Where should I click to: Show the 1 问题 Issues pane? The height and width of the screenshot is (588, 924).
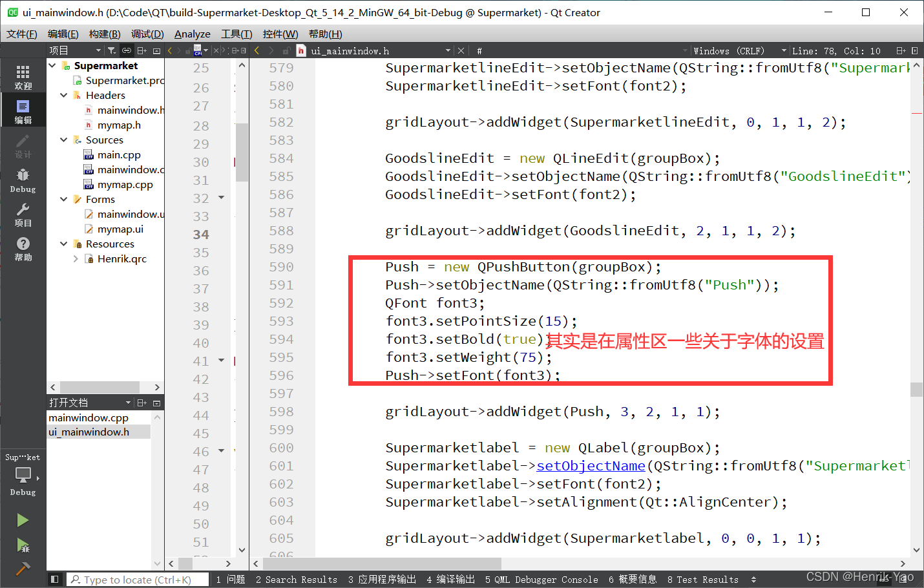pyautogui.click(x=231, y=580)
